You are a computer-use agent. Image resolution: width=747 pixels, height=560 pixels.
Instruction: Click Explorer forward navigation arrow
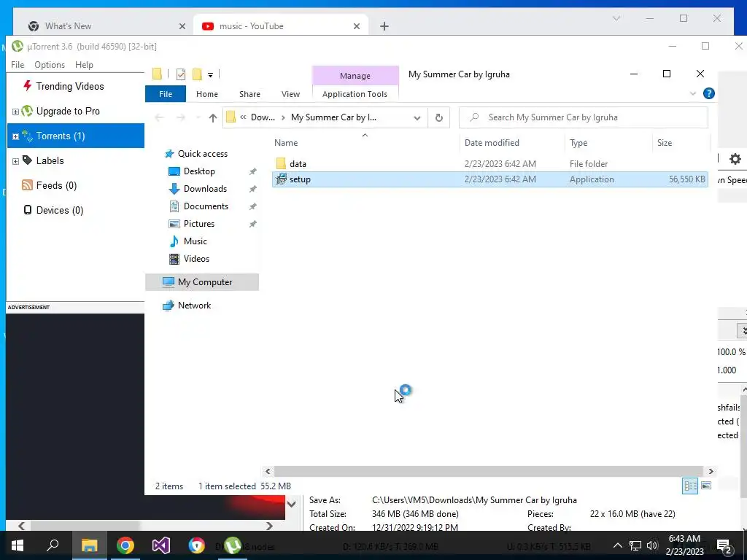click(x=181, y=117)
